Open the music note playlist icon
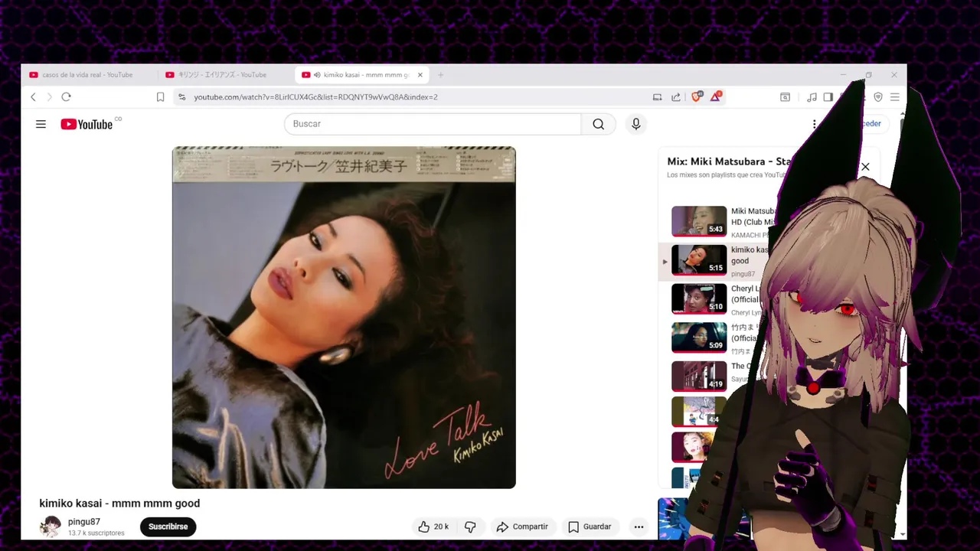 812,97
